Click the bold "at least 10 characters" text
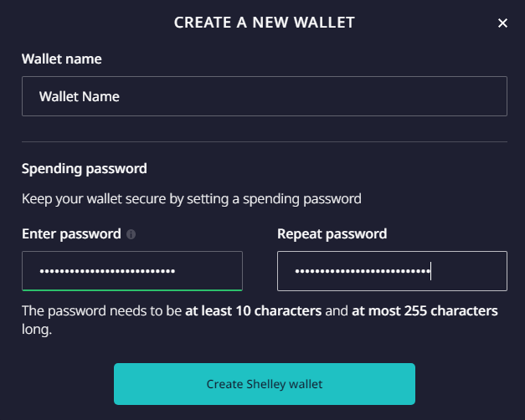Viewport: 525px width, 420px height. click(254, 311)
